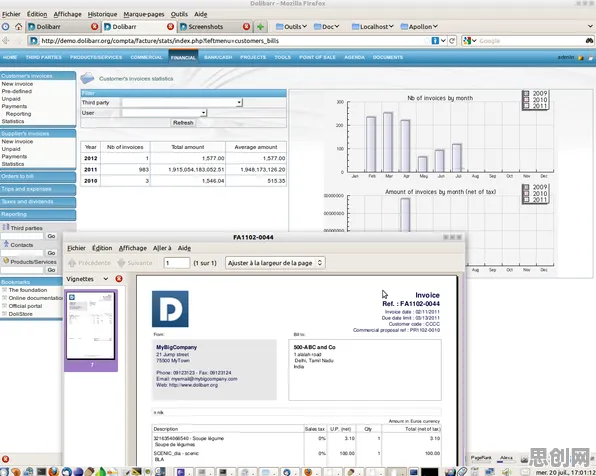Go back with the browser back arrow

pos(5,40)
